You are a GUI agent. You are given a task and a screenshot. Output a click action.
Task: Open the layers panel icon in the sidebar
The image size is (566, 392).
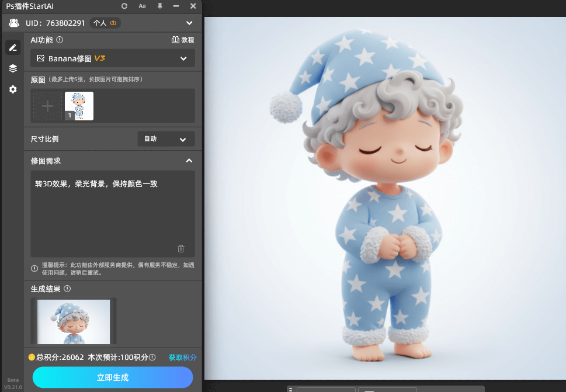pos(13,68)
